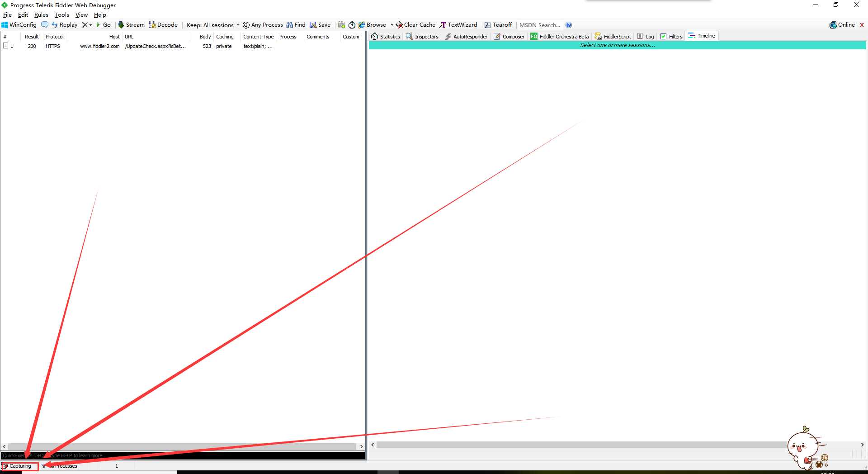Open the Rules menu
The width and height of the screenshot is (868, 474).
tap(41, 15)
